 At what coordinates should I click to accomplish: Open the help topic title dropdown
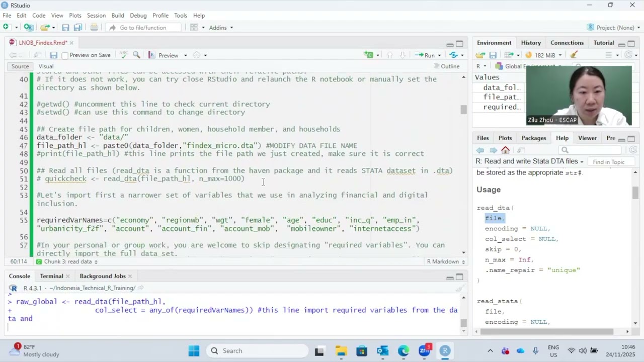(530, 161)
